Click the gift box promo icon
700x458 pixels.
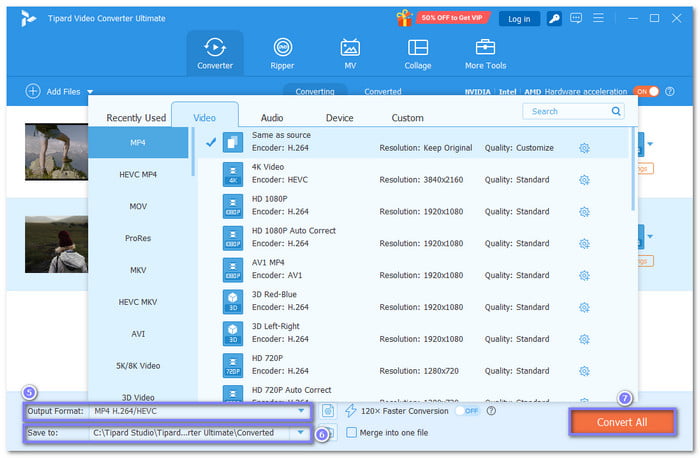(404, 18)
